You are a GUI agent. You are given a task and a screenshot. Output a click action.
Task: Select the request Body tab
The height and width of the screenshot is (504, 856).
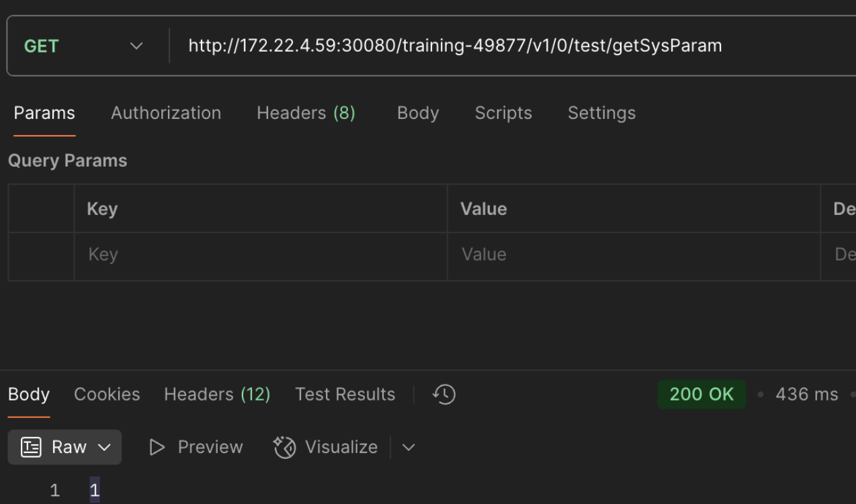[x=418, y=113]
